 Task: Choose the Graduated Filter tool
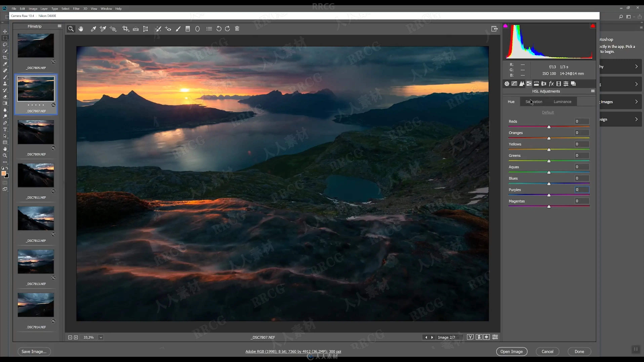click(188, 29)
